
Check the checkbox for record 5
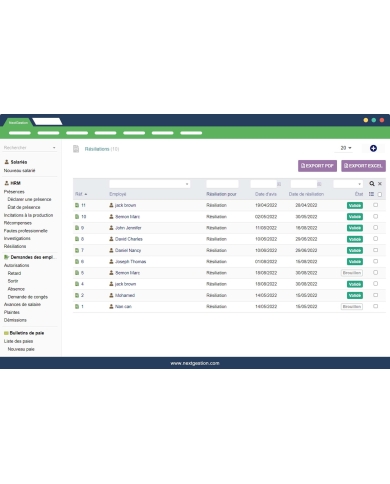(x=375, y=272)
